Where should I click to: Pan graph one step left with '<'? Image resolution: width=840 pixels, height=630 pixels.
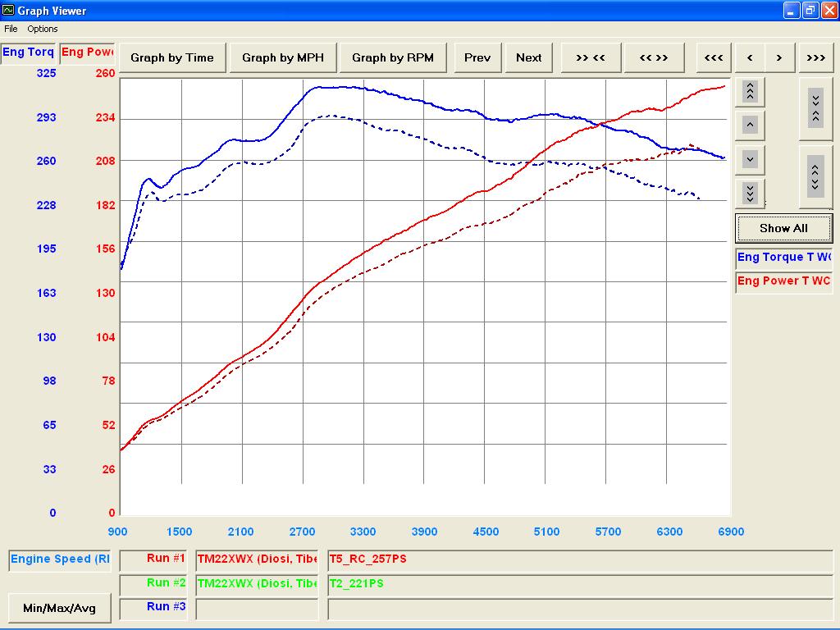pyautogui.click(x=750, y=58)
